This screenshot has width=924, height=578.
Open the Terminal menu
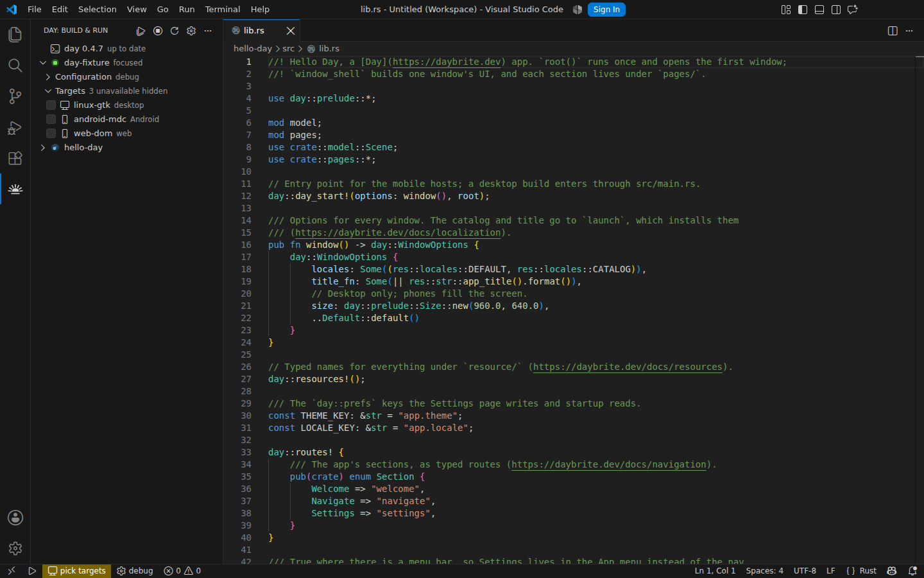(x=223, y=10)
